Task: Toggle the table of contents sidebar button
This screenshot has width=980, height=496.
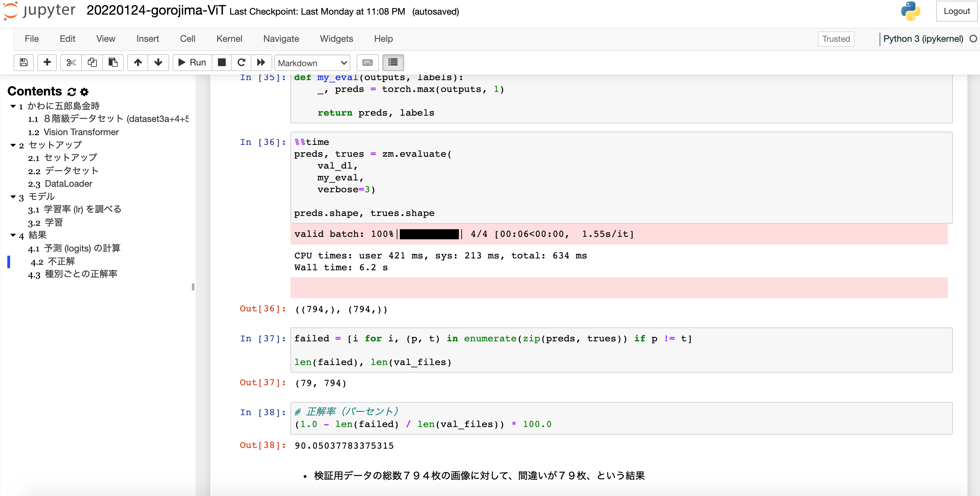Action: click(393, 62)
